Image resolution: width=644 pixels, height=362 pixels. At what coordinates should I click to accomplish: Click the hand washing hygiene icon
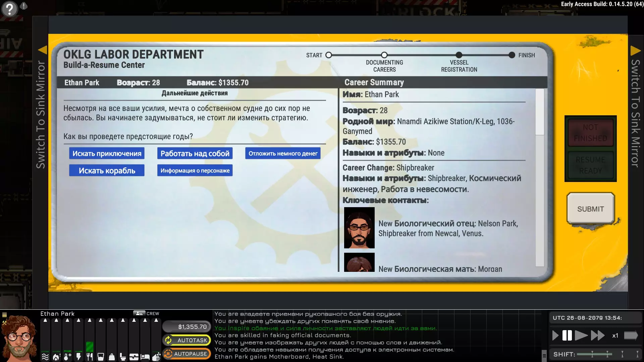(156, 357)
